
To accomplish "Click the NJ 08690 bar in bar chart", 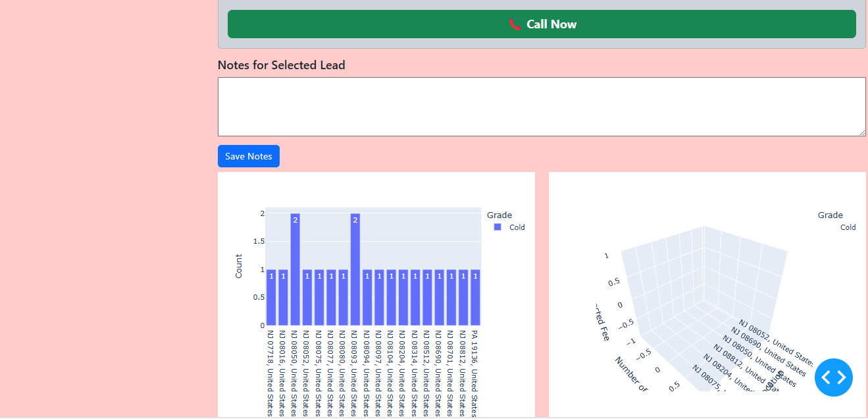I will (x=439, y=298).
